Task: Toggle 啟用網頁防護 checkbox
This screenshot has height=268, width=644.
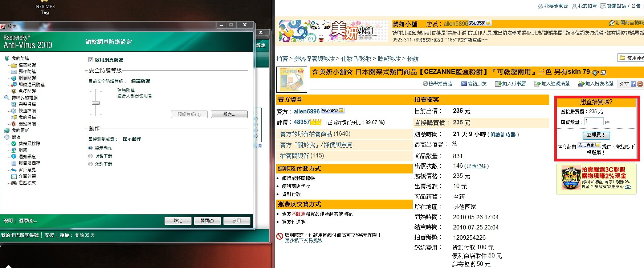Action: [x=91, y=60]
